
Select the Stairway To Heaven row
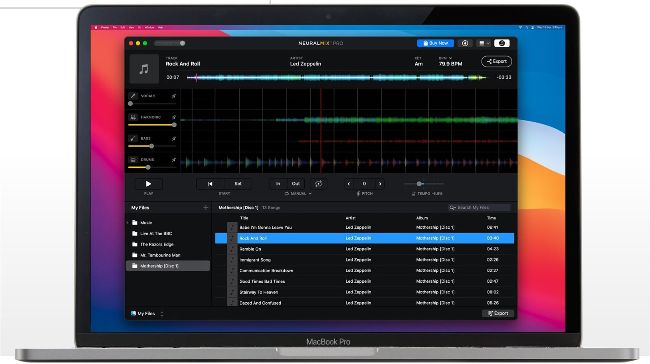coord(364,292)
